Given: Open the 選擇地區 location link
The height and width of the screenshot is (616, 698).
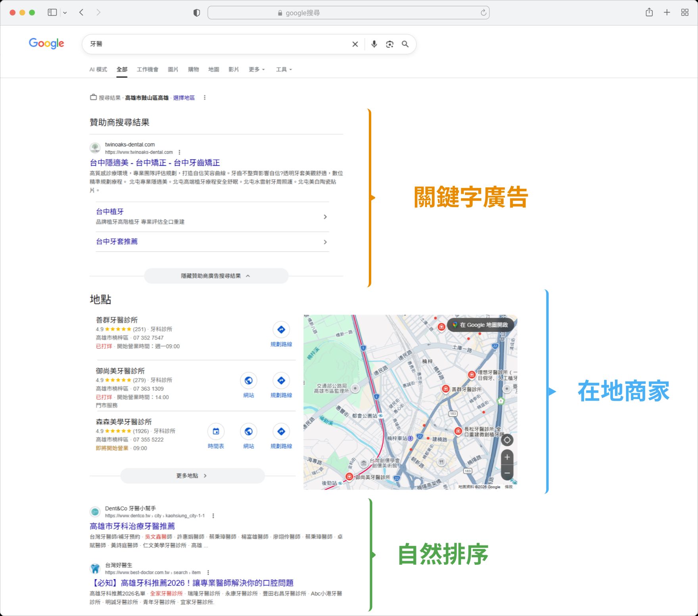Looking at the screenshot, I should click(183, 98).
